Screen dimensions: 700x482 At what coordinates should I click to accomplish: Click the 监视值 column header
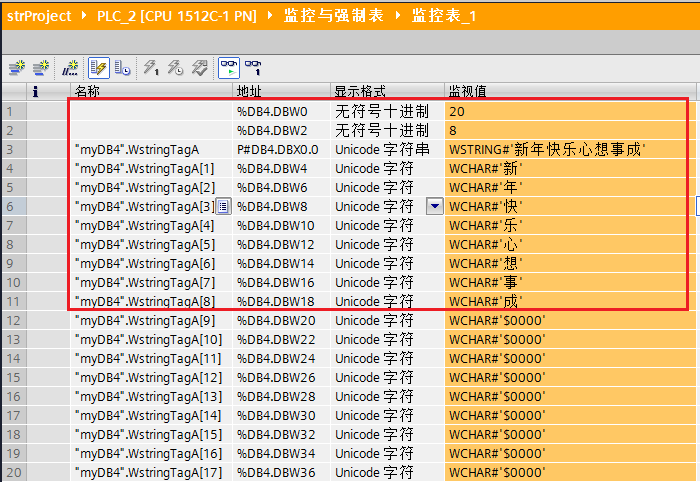pos(571,91)
